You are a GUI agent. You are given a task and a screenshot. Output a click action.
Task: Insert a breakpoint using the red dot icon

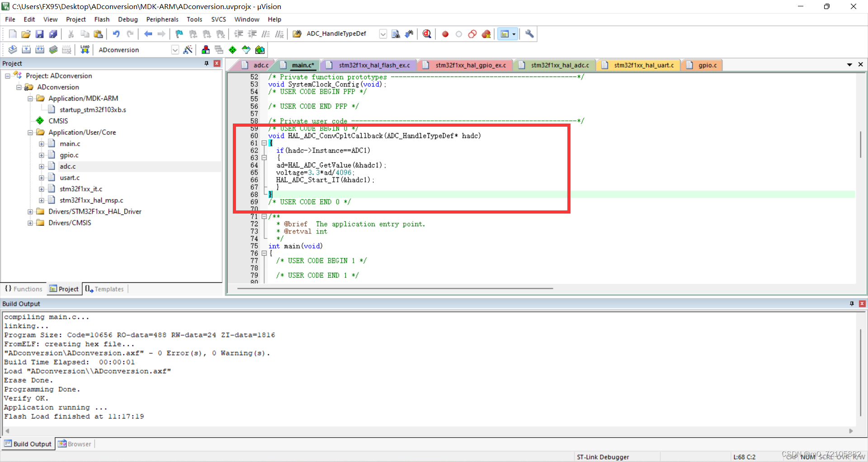[x=445, y=33]
